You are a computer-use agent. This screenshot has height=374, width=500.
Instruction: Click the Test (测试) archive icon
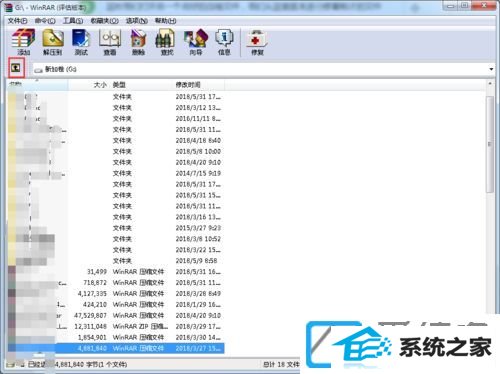[x=81, y=42]
